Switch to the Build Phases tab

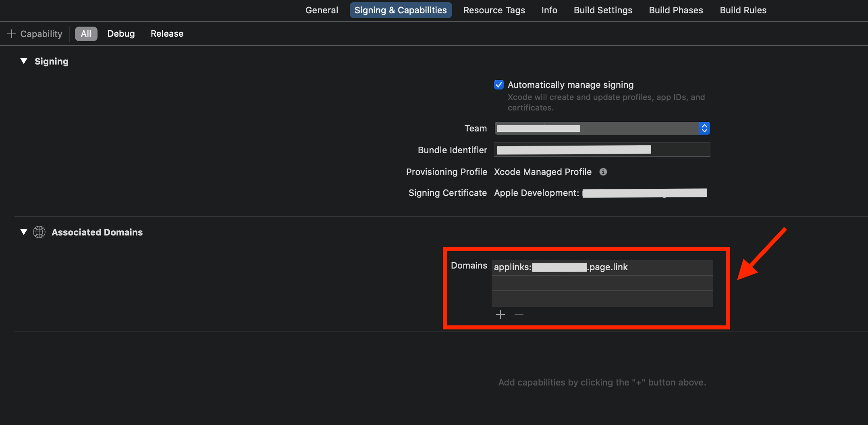676,10
